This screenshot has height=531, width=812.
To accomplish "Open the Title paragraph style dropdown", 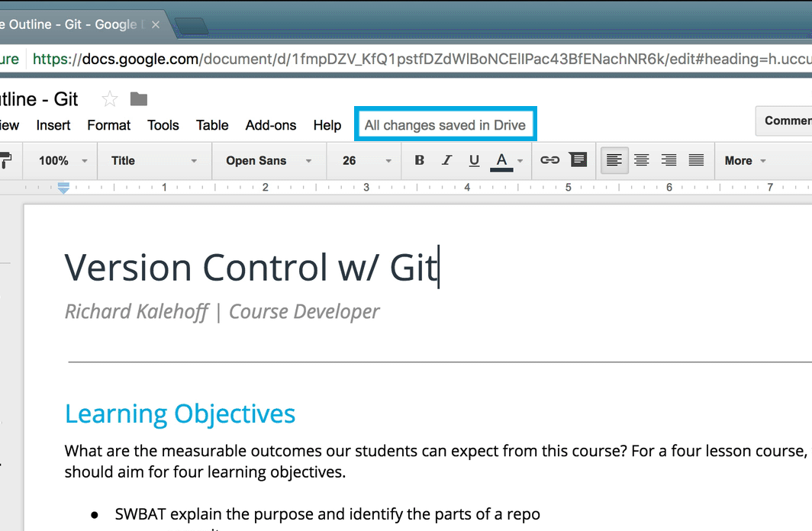I will pos(154,160).
